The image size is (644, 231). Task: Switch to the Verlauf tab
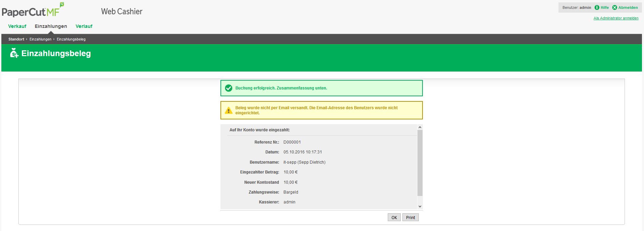[x=84, y=26]
